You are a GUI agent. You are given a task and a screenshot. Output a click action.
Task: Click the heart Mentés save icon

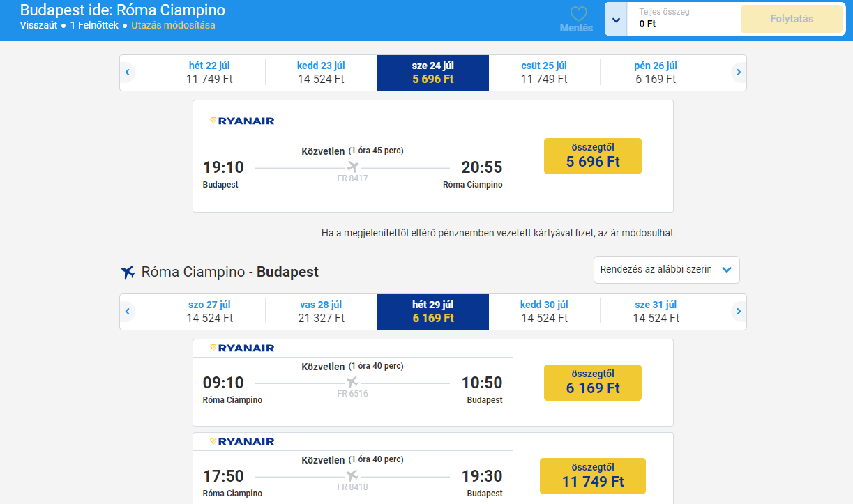578,14
